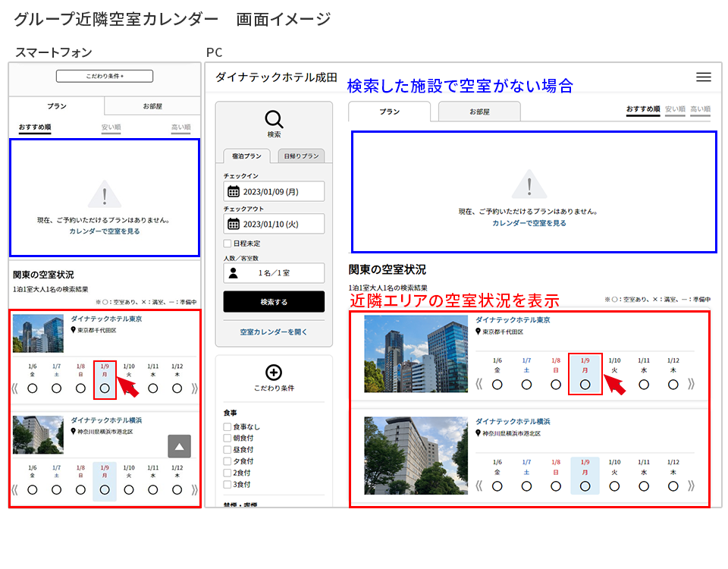The image size is (728, 569).
Task: Switch to お部屋 tab on smartphone
Action: (x=152, y=106)
